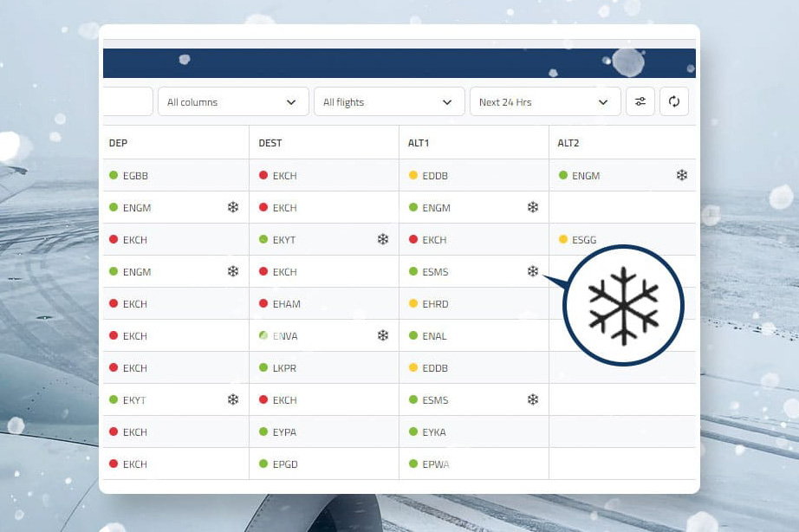Viewport: 799px width, 532px height.
Task: Click the snowflake in the ALT2 ENGM row
Action: point(682,175)
